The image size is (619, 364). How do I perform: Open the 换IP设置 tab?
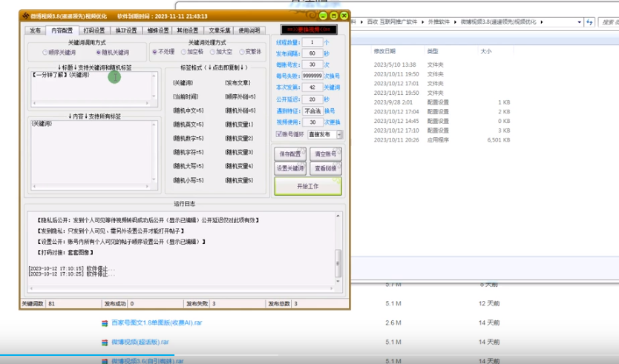(126, 30)
